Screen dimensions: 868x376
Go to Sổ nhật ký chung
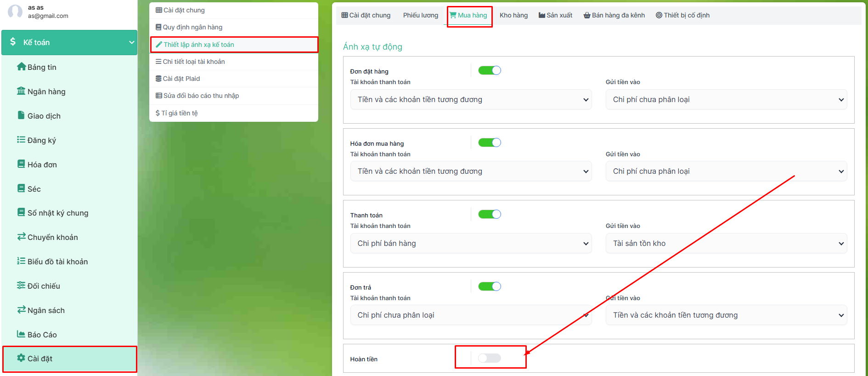(57, 213)
